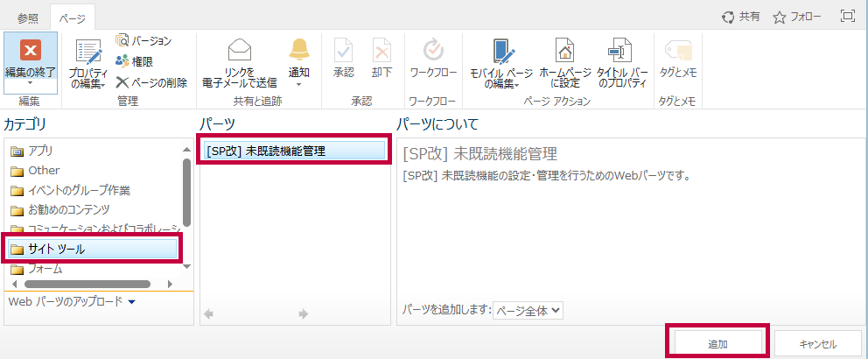
Task: Expand Web パーツのアップロード arrow
Action: 131,302
